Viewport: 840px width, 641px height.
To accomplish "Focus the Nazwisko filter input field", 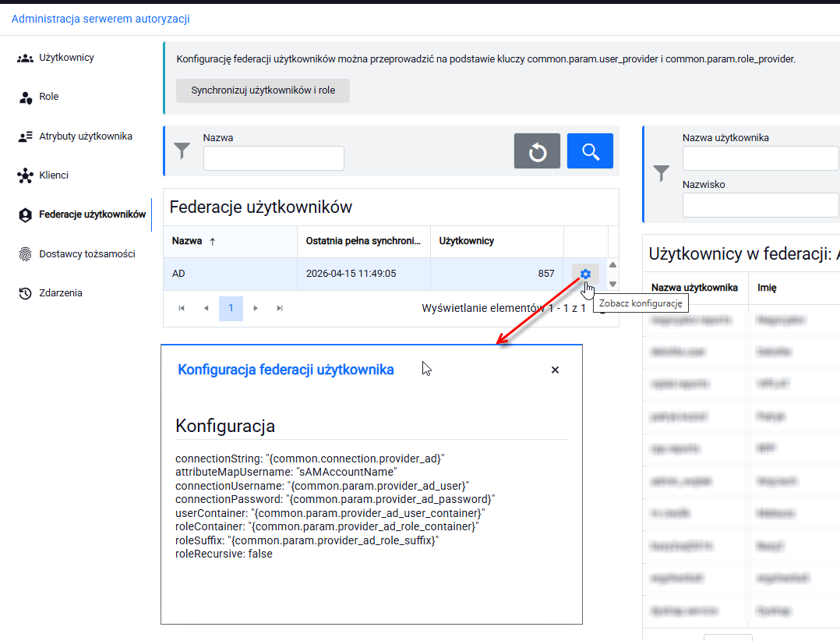I will pos(761,205).
